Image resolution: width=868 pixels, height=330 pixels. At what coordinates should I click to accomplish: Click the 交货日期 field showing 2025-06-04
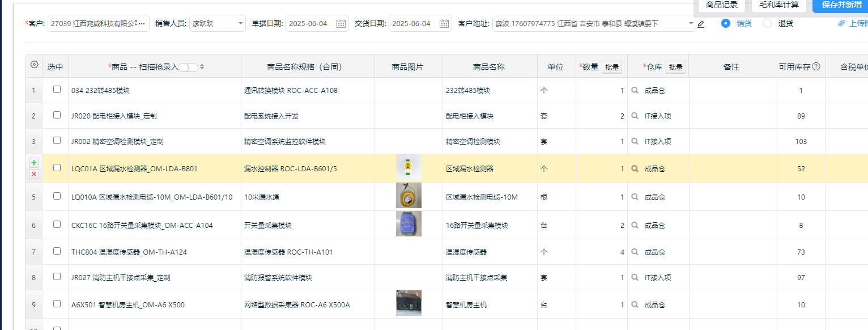coord(420,23)
